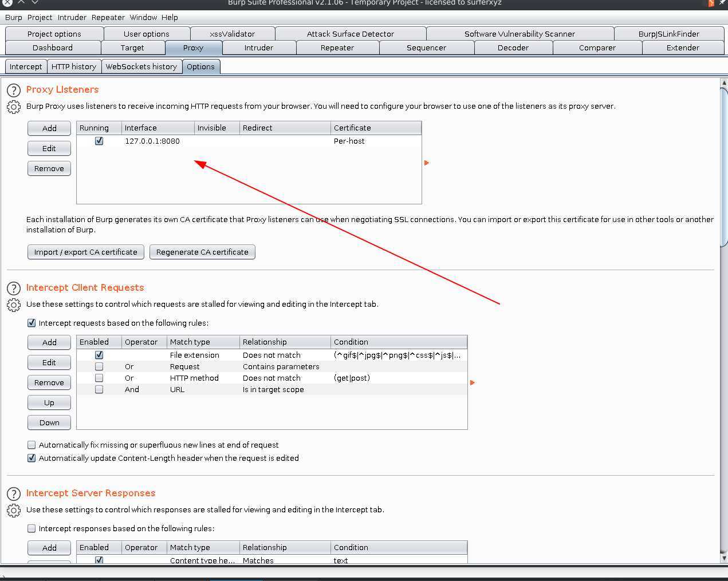
Task: Open the Extender tab
Action: (683, 48)
